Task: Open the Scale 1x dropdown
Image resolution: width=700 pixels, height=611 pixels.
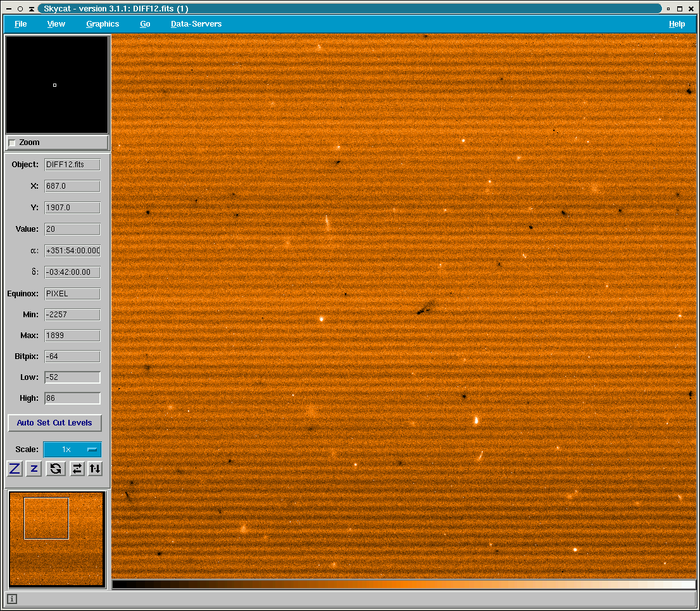Action: (x=72, y=450)
